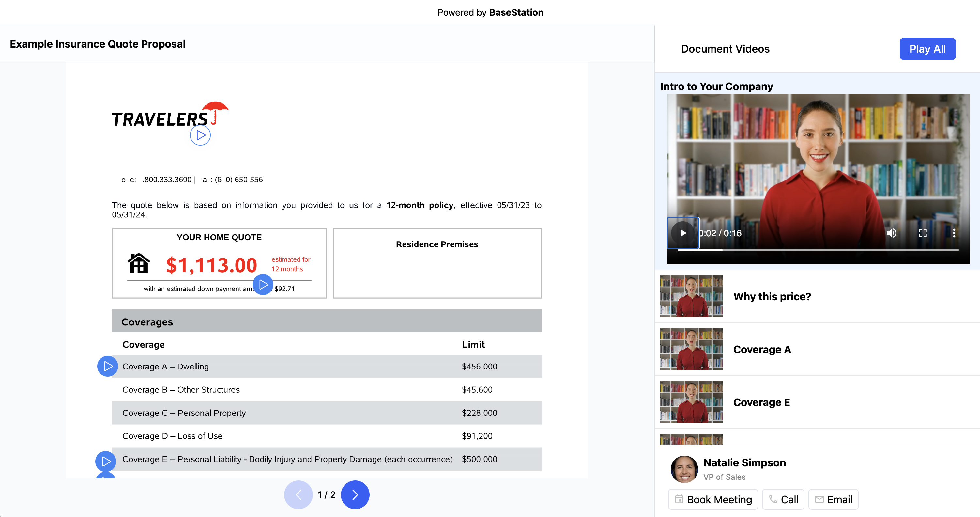Book a meeting with Natalie Simpson

713,499
